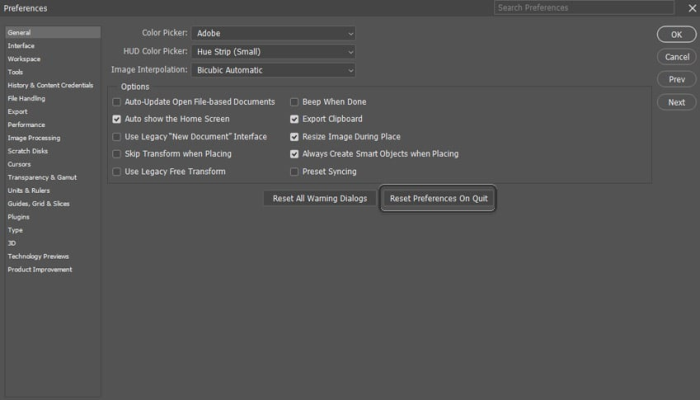700x400 pixels.
Task: Toggle Export Clipboard checkbox
Action: (294, 119)
